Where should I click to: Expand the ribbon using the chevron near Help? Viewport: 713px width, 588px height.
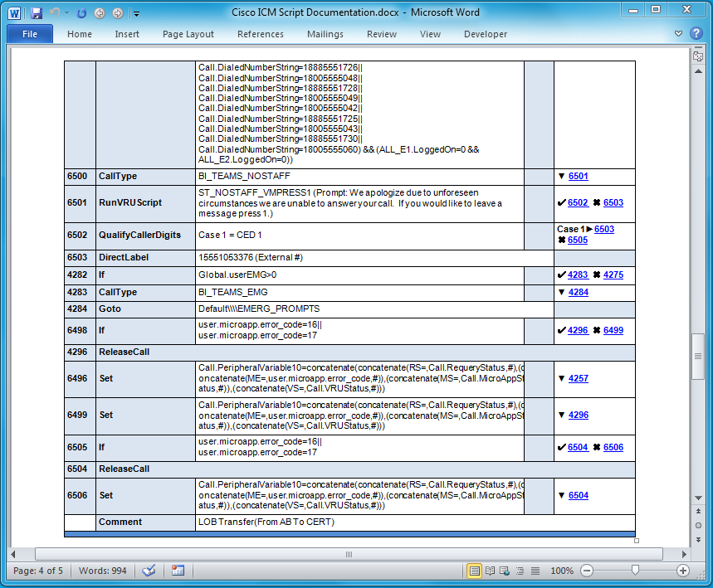[678, 34]
